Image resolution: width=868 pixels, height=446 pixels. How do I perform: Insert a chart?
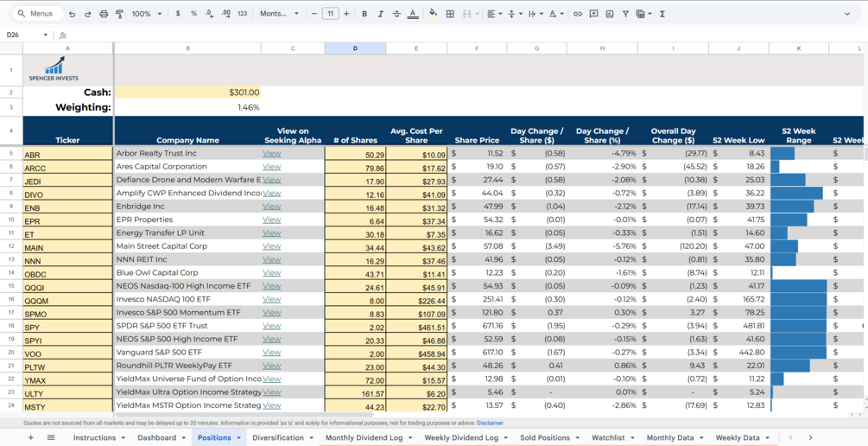(610, 14)
